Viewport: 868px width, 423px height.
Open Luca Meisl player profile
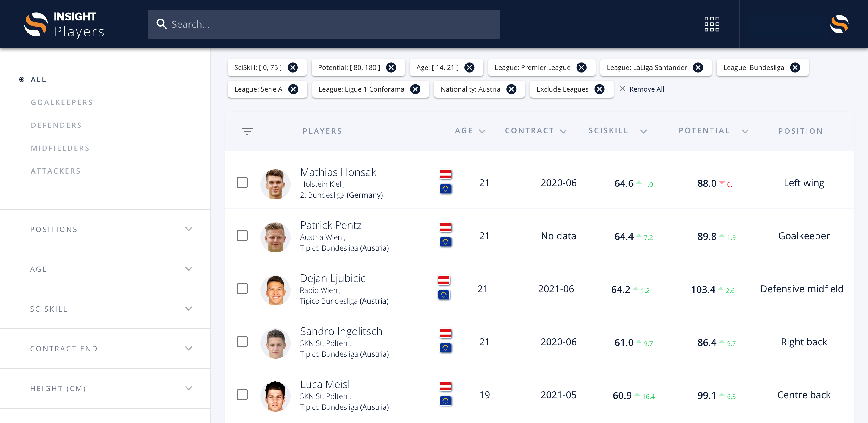pos(325,384)
